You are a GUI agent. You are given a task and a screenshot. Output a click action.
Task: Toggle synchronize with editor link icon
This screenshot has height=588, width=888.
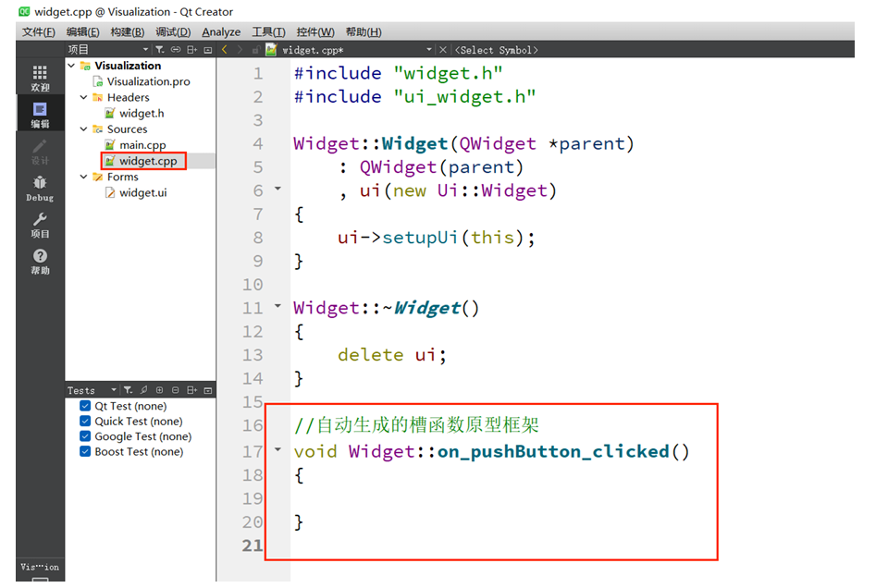click(176, 50)
